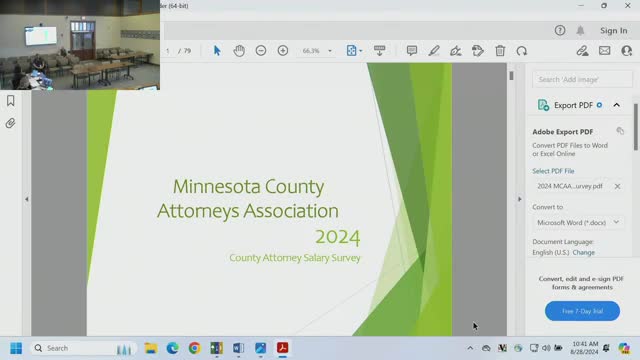This screenshot has height=360, width=640.
Task: Select the Highlight pen tool
Action: pyautogui.click(x=434, y=51)
